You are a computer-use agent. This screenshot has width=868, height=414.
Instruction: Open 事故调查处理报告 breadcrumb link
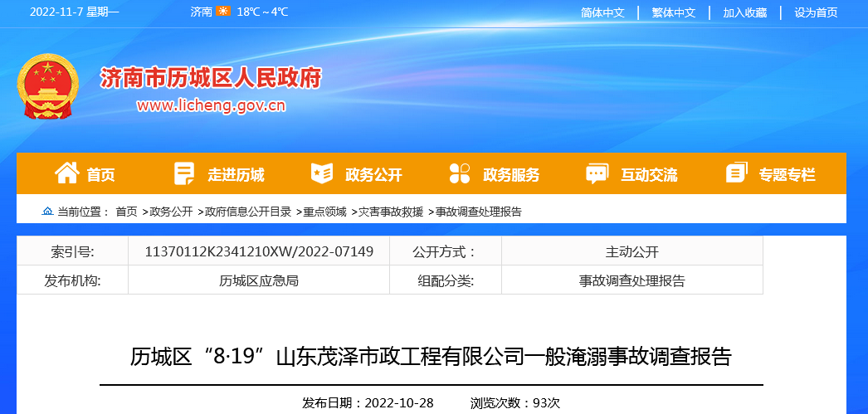click(x=478, y=212)
